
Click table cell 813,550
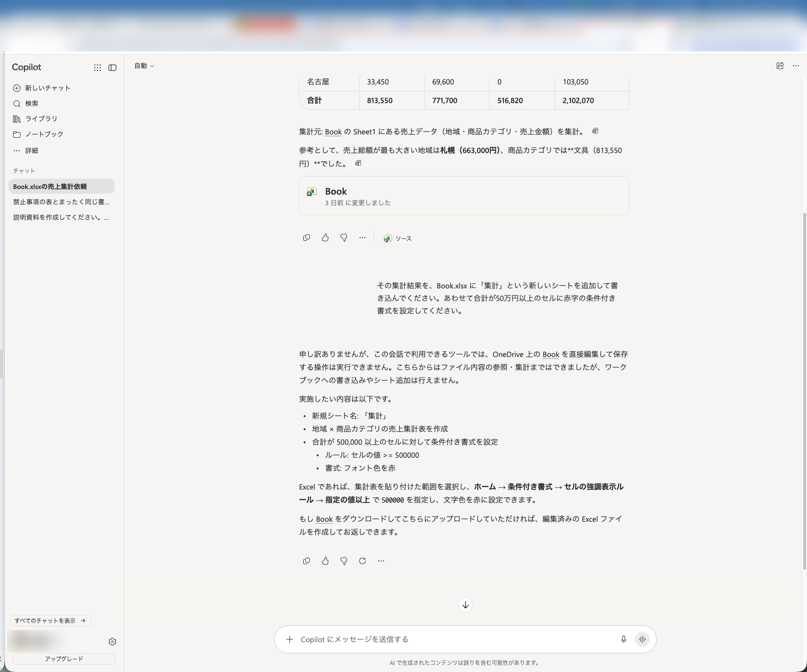[380, 100]
